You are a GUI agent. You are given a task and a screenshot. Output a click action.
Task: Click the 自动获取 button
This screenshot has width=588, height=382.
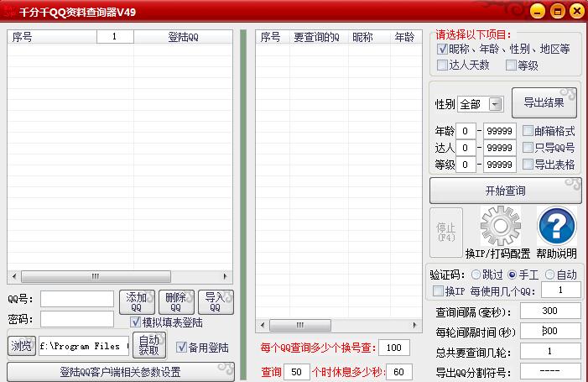tap(148, 345)
